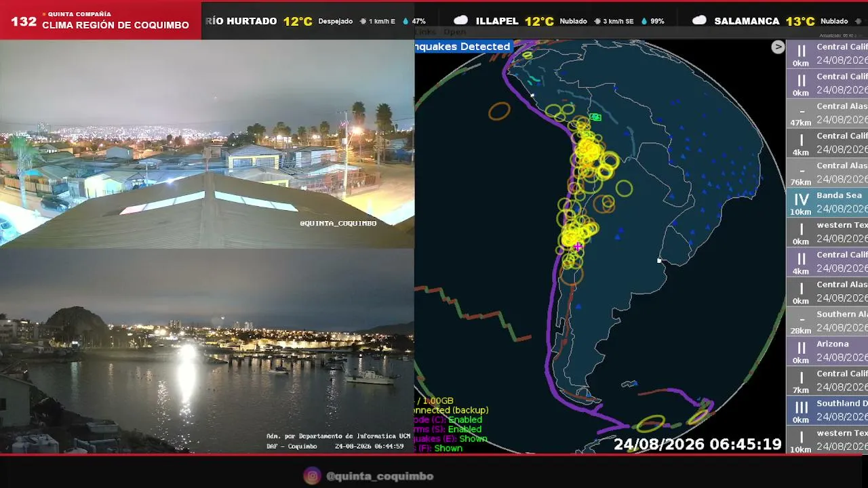Click the wind icon next to 1 km/h E

(x=363, y=21)
